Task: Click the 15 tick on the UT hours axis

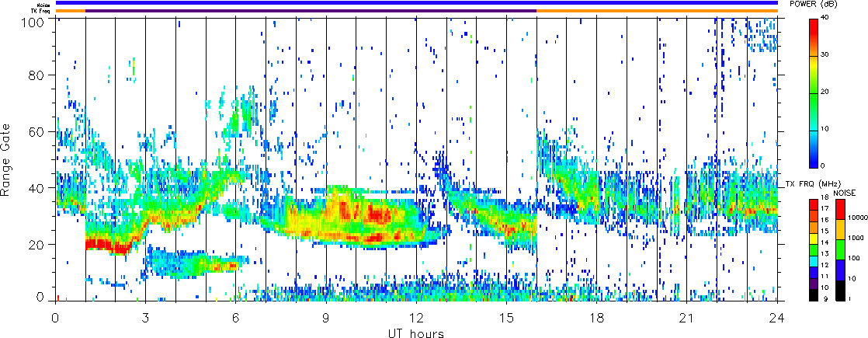Action: coord(506,318)
